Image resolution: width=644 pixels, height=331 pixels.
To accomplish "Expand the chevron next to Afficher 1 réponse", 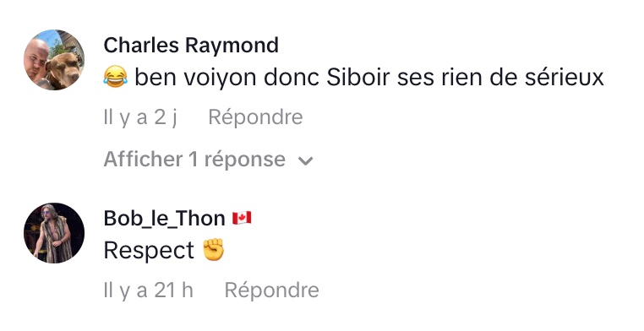I will (306, 160).
